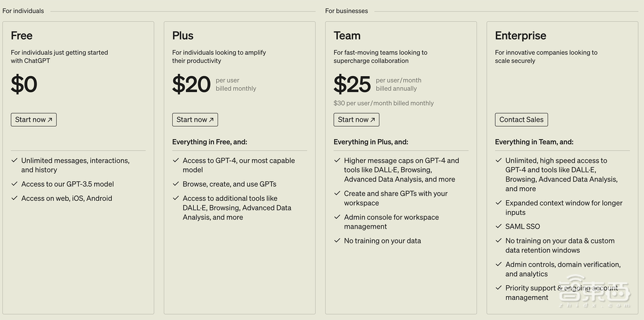Click checkmark next to "Access on web, iOS, Android"
Image resolution: width=644 pixels, height=320 pixels.
pyautogui.click(x=14, y=198)
